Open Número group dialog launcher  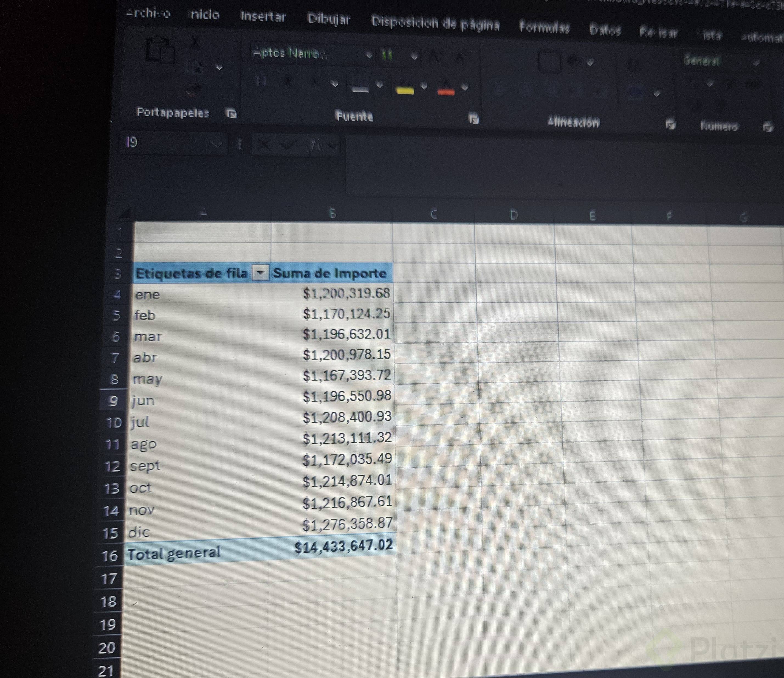(767, 127)
